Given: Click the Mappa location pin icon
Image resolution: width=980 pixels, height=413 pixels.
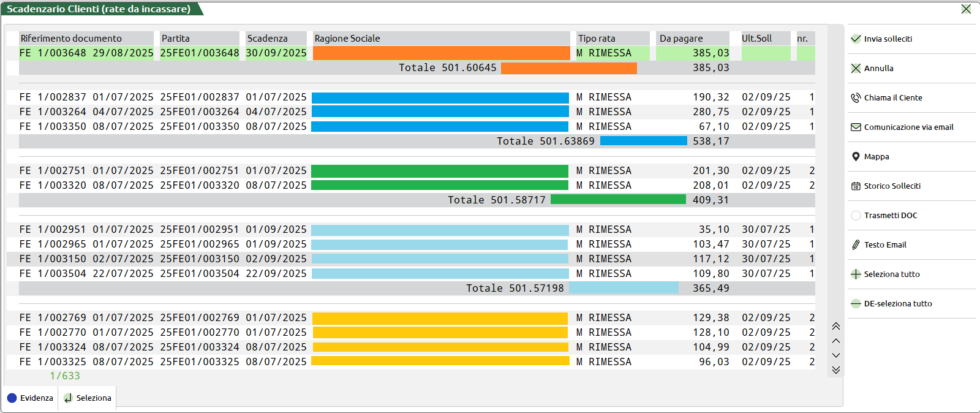Looking at the screenshot, I should (856, 156).
